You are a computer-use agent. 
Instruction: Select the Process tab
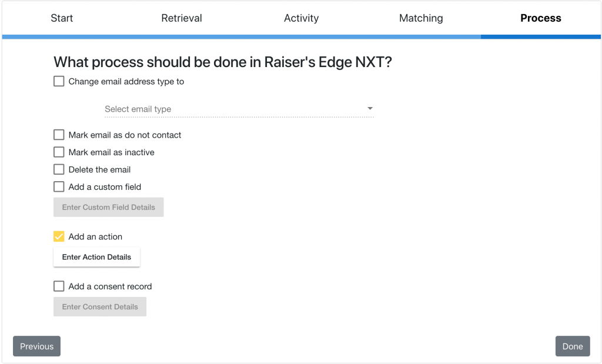(540, 18)
